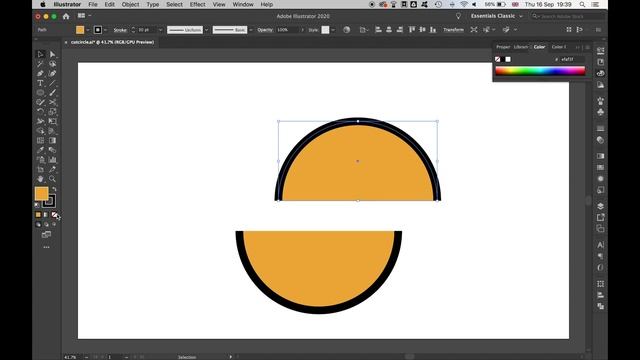640x360 pixels.
Task: Pick a color from the spectrum bar
Action: (x=540, y=71)
